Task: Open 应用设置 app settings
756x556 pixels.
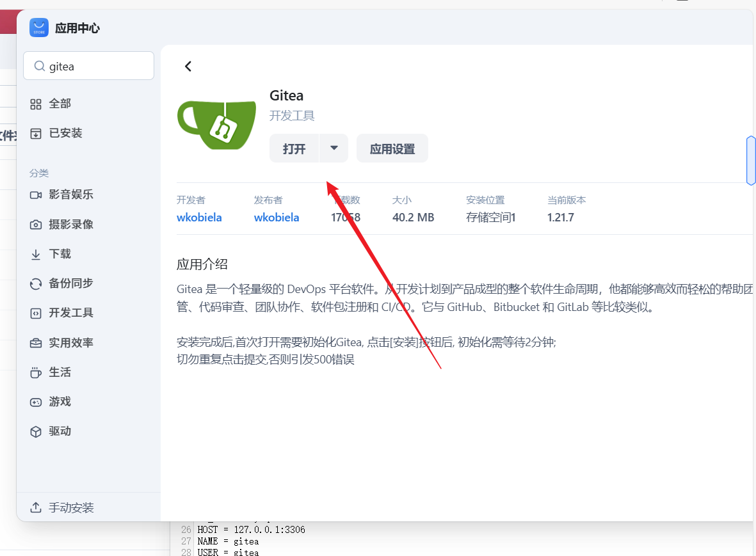Action: 392,148
